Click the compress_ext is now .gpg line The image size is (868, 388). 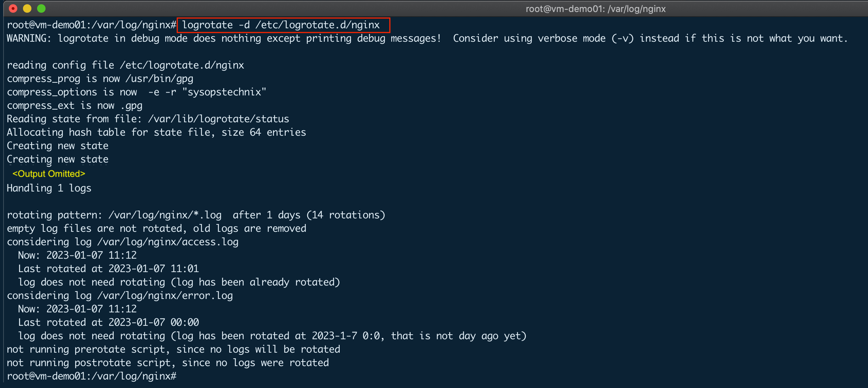click(x=75, y=106)
